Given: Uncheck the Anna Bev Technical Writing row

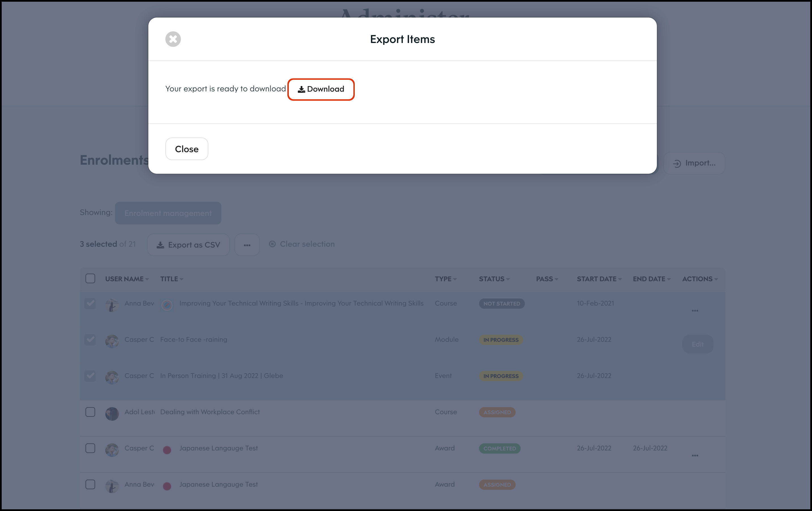Looking at the screenshot, I should [90, 303].
